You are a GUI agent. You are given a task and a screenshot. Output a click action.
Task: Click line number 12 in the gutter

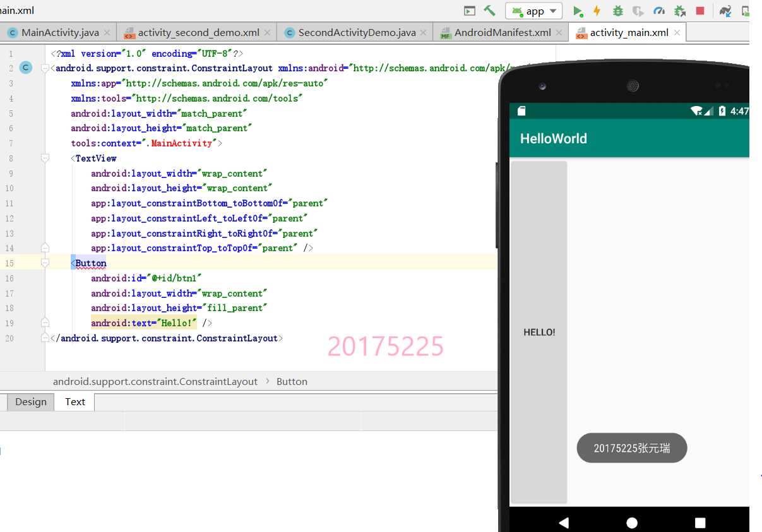pyautogui.click(x=9, y=218)
